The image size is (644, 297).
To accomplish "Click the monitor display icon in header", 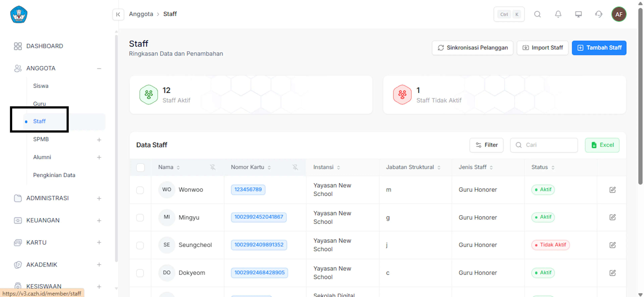I will pyautogui.click(x=578, y=14).
